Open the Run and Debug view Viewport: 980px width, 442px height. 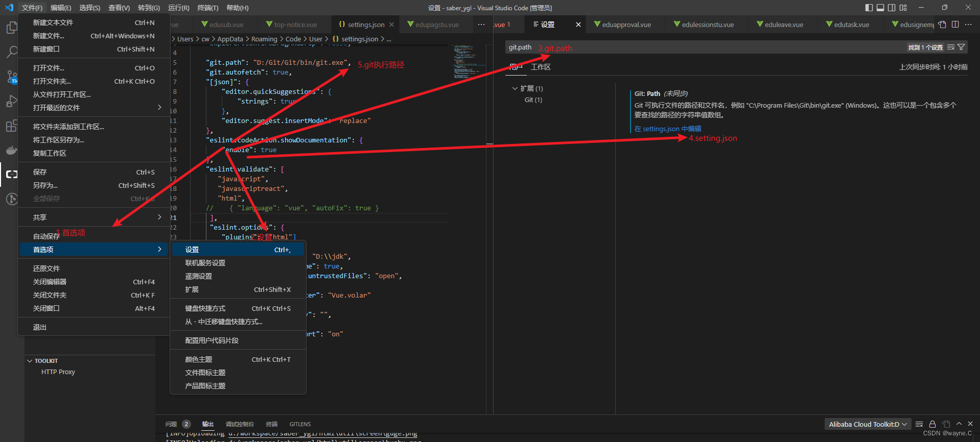pyautogui.click(x=12, y=101)
